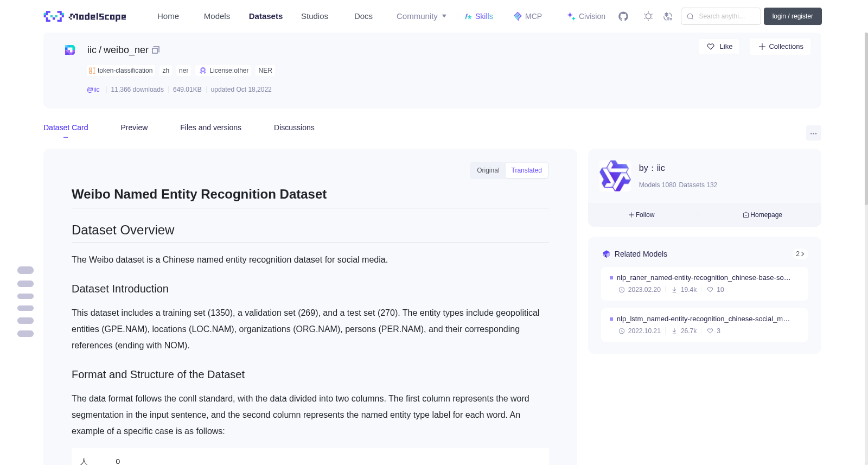868x465 pixels.
Task: Copy the dataset name iic/weibo_ner
Action: (x=156, y=50)
